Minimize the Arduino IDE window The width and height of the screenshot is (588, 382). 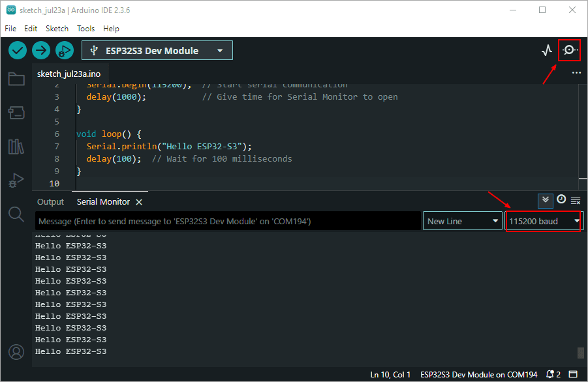(513, 10)
